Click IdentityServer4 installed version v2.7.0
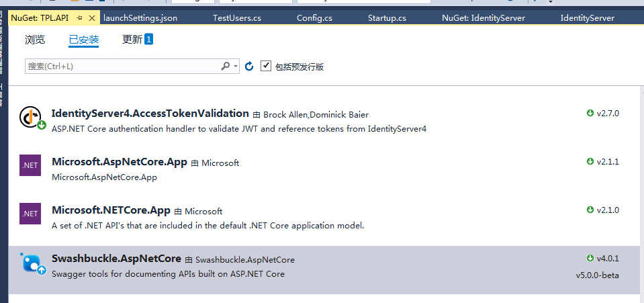Viewport: 644px width, 303px height. (x=608, y=114)
